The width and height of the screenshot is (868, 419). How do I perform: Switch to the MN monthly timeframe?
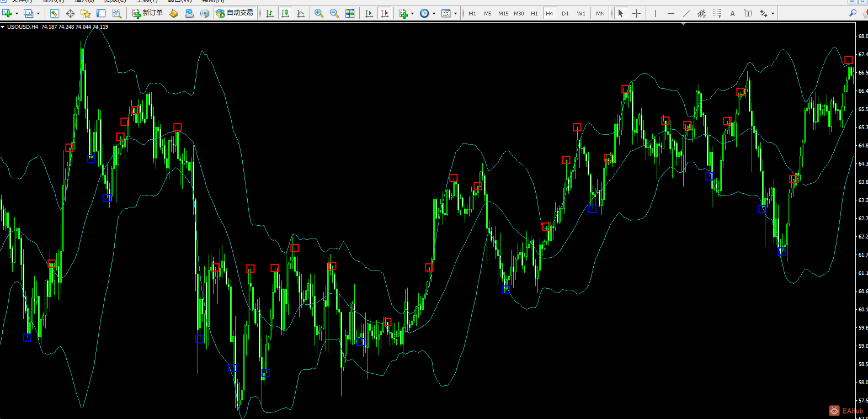[600, 13]
